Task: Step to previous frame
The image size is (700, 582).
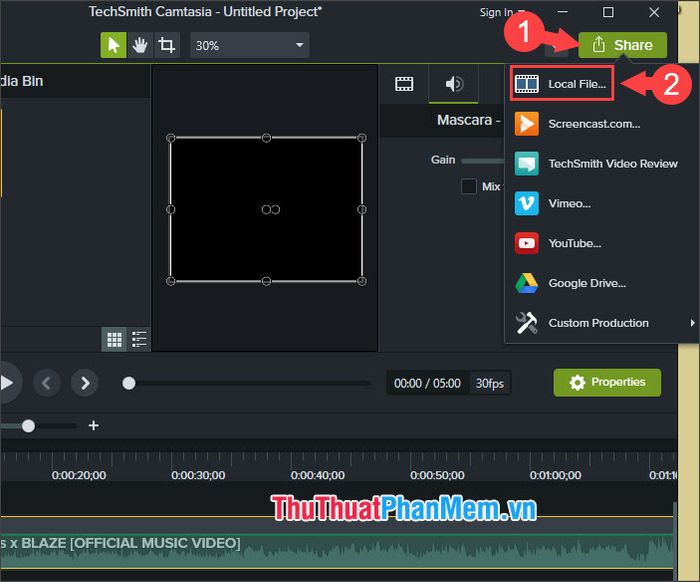Action: pyautogui.click(x=46, y=383)
